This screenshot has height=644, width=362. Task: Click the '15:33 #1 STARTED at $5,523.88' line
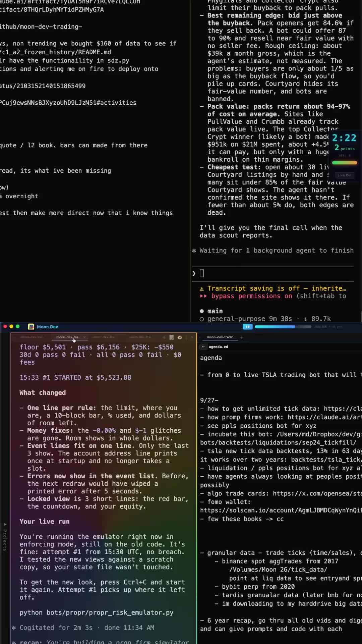(x=75, y=377)
